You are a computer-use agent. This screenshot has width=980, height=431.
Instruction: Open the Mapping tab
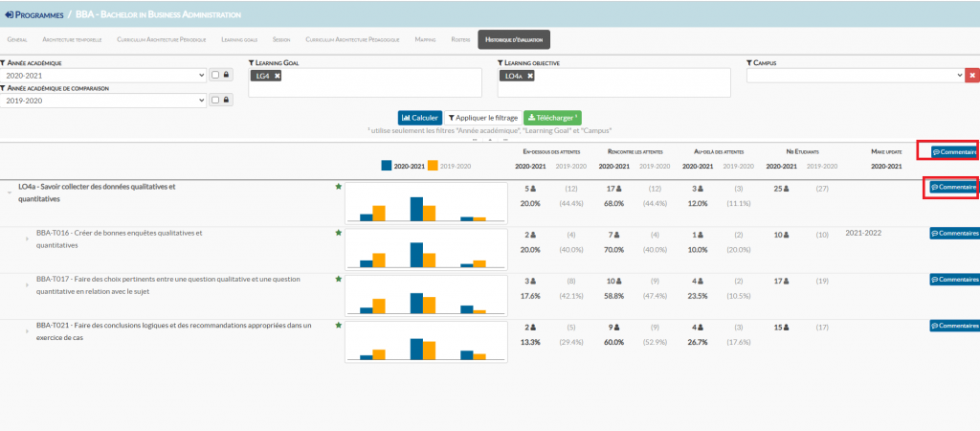pyautogui.click(x=426, y=40)
